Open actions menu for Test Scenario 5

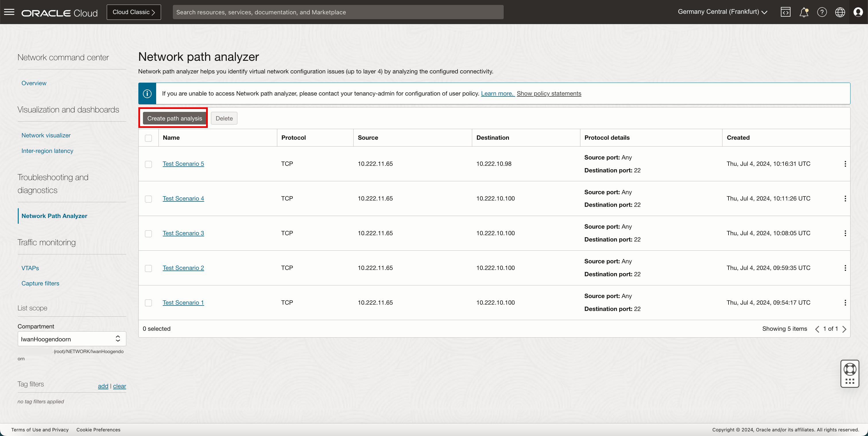tap(845, 164)
